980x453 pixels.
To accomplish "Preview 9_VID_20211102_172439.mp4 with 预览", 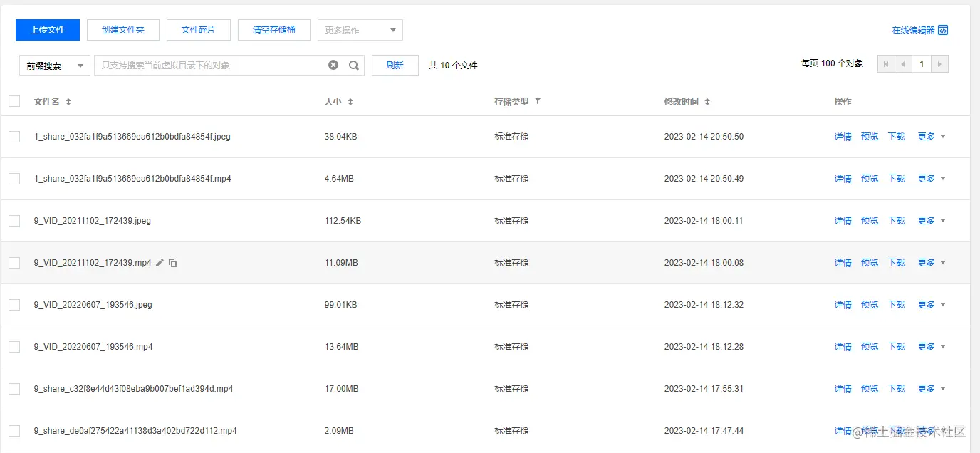I will click(x=870, y=263).
